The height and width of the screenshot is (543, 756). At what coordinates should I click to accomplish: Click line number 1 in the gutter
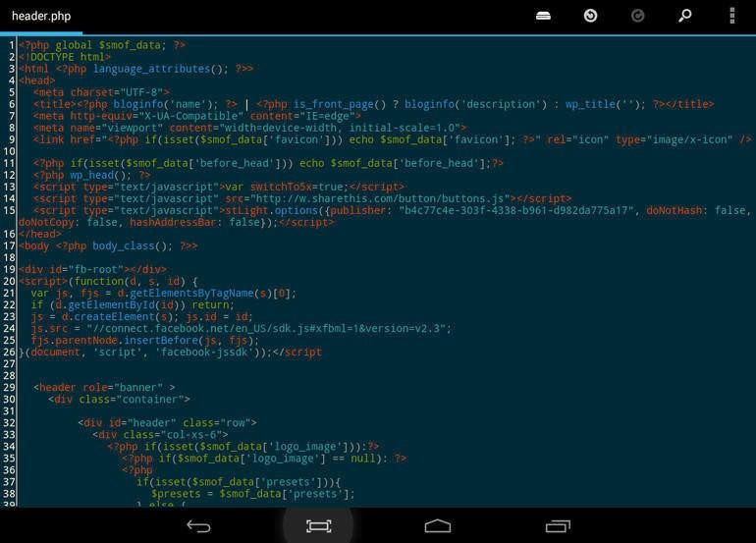pyautogui.click(x=12, y=45)
